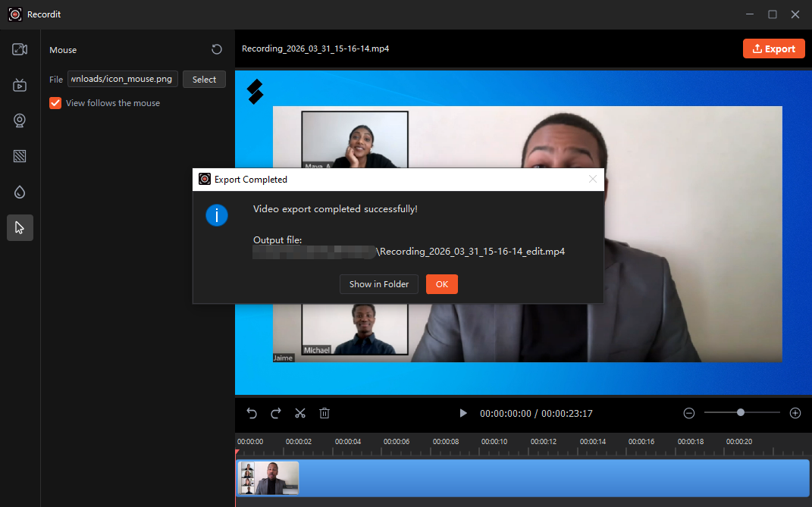Click Select to choose mouse icon file

[204, 80]
